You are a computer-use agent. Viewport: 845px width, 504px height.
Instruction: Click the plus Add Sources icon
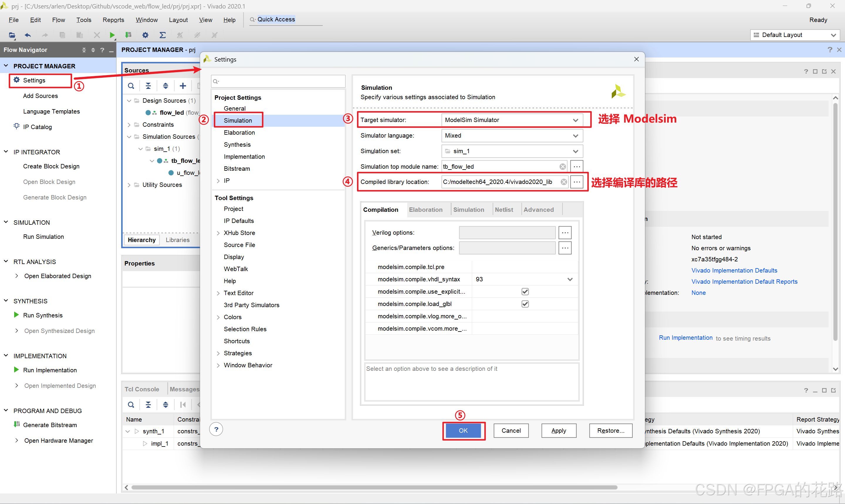tap(183, 86)
